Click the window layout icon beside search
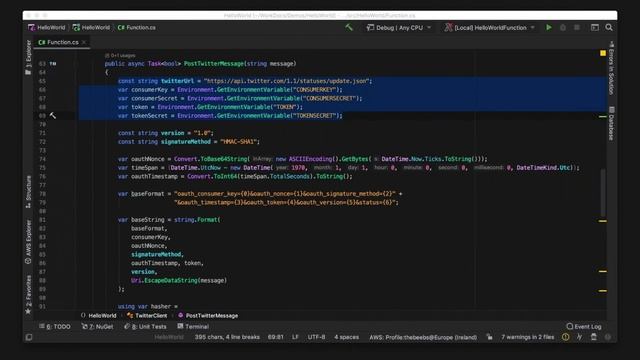Viewport: 640px width, 360px height. pos(595,27)
